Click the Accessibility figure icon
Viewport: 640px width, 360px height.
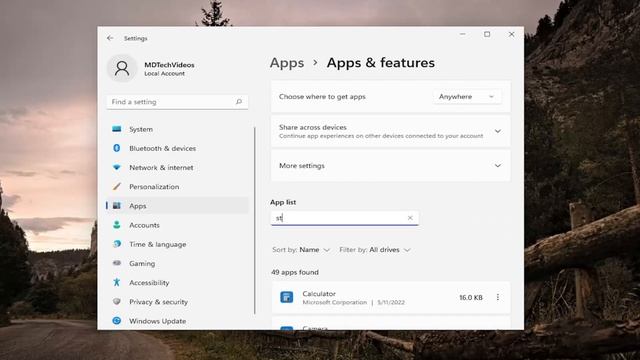[x=117, y=282]
